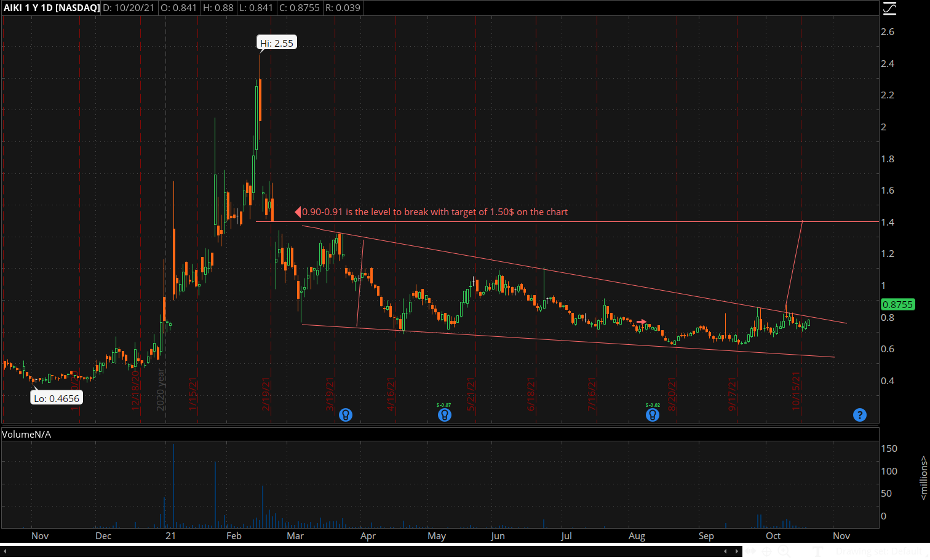Viewport: 930px width, 560px height.
Task: Click the lightbulb marker beside the 3/19/21 line
Action: click(x=346, y=415)
